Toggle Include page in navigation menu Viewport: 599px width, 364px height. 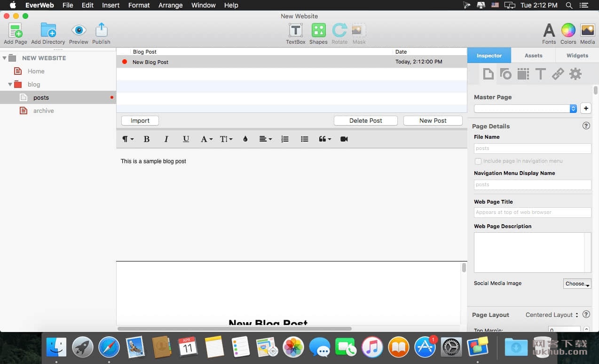478,161
